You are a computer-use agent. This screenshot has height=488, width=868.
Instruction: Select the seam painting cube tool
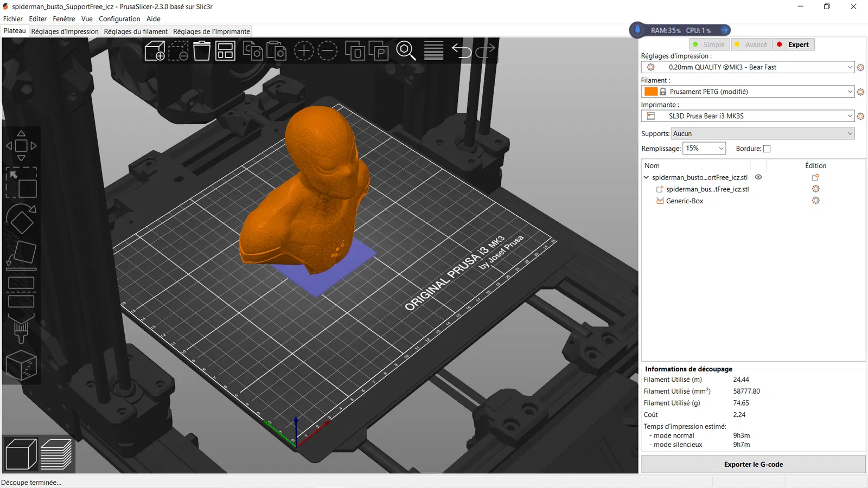[x=21, y=365]
